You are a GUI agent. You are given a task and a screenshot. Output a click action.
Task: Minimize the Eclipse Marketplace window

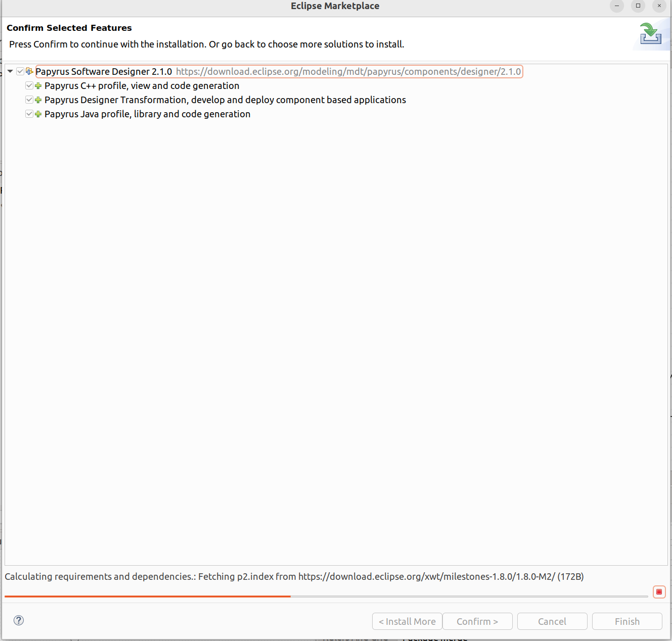[617, 6]
